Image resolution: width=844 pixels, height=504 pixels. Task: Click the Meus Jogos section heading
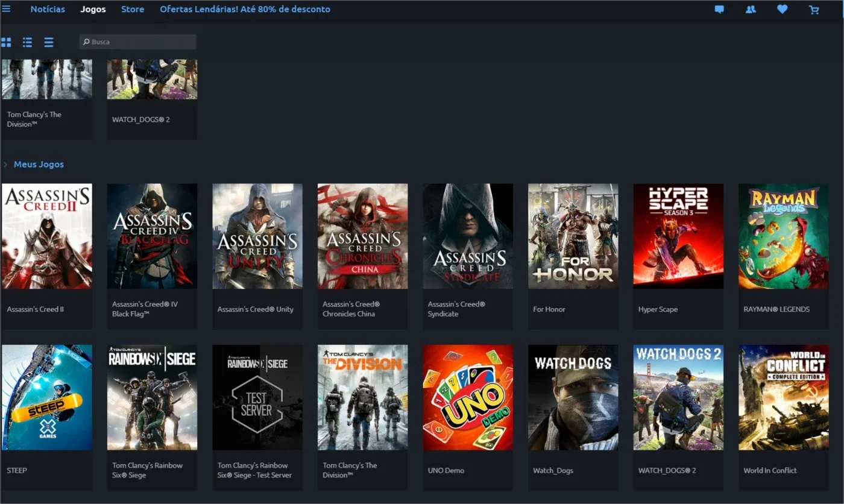click(x=39, y=164)
